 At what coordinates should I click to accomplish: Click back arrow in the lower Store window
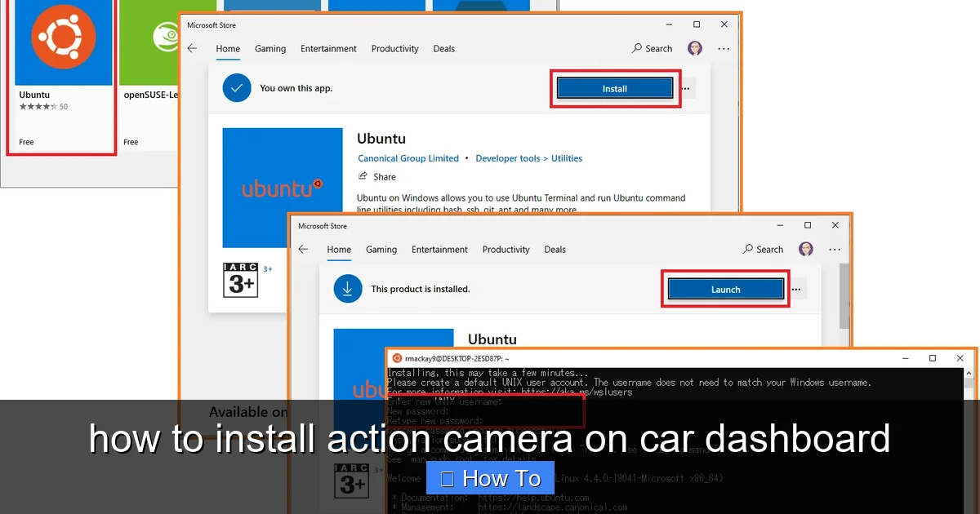click(x=303, y=250)
